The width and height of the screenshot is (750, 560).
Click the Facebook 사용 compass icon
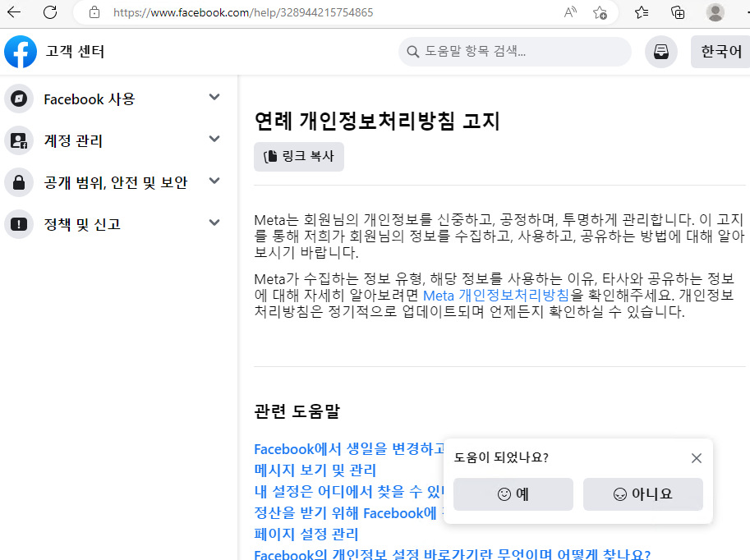[19, 99]
